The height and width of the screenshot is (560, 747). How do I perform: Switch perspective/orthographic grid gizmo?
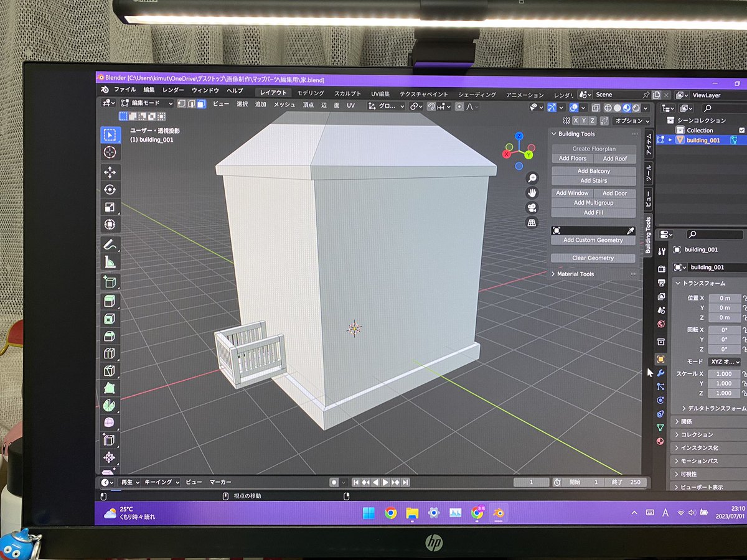tap(532, 223)
